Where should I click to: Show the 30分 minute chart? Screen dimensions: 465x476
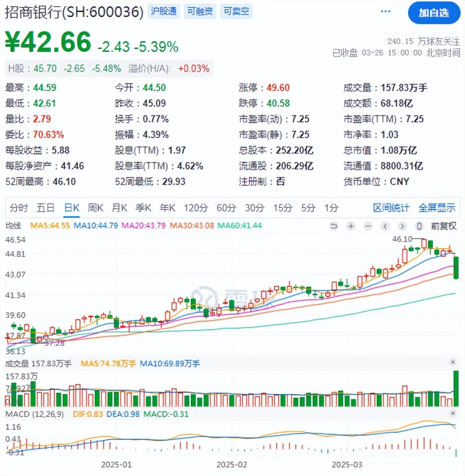point(255,208)
